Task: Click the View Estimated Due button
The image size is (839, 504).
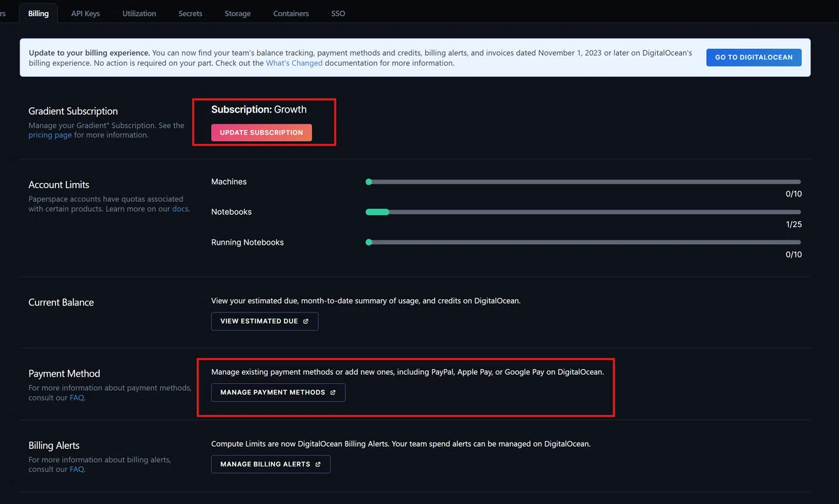Action: [x=264, y=322]
